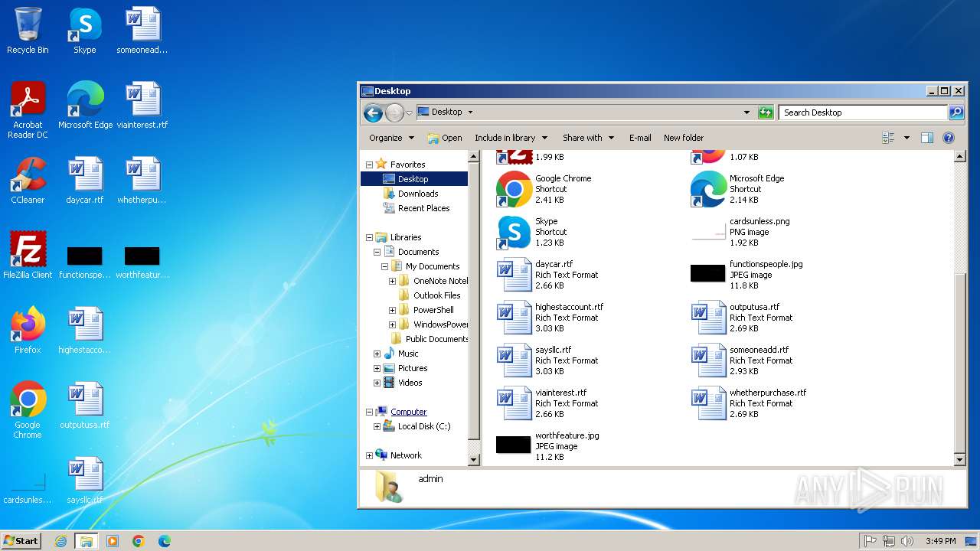The height and width of the screenshot is (551, 980).
Task: Select daycar.rtf on the desktop
Action: pyautogui.click(x=85, y=181)
